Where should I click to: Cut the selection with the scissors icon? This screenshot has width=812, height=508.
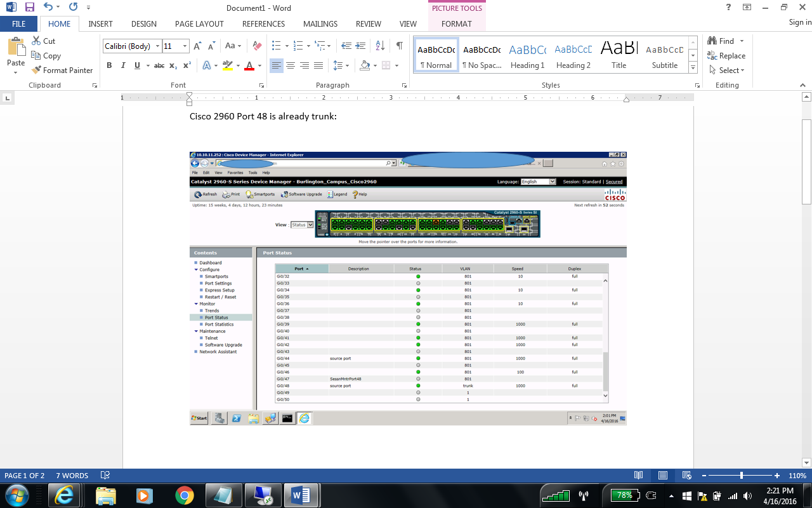coord(36,41)
